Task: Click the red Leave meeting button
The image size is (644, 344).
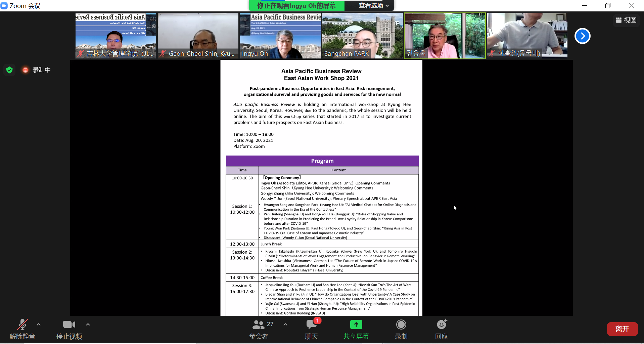Action: click(x=622, y=329)
